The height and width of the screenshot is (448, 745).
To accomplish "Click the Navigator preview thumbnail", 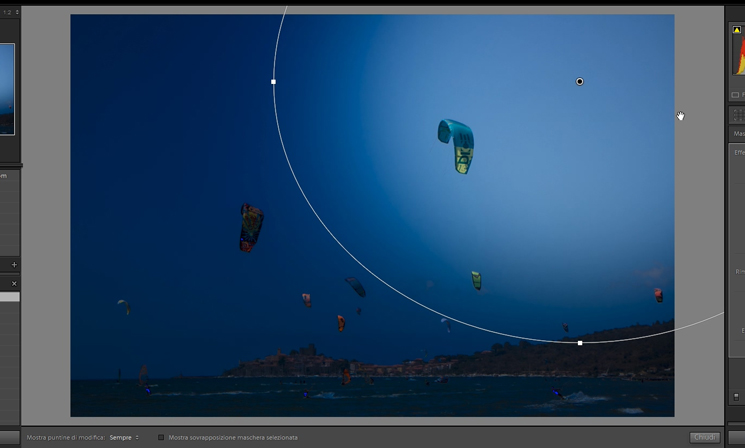I will click(7, 89).
